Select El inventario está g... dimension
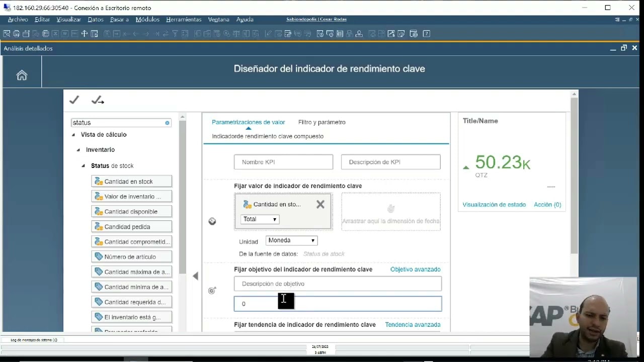 (x=131, y=317)
